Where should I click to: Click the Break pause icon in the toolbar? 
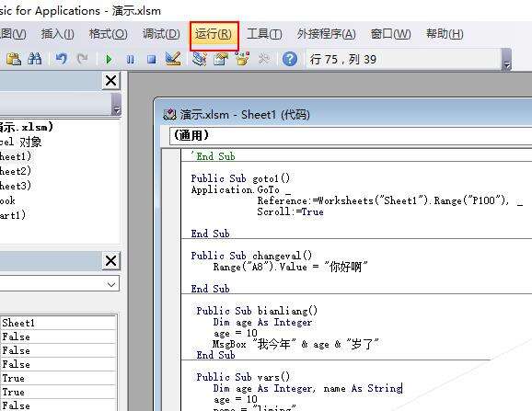click(x=130, y=60)
